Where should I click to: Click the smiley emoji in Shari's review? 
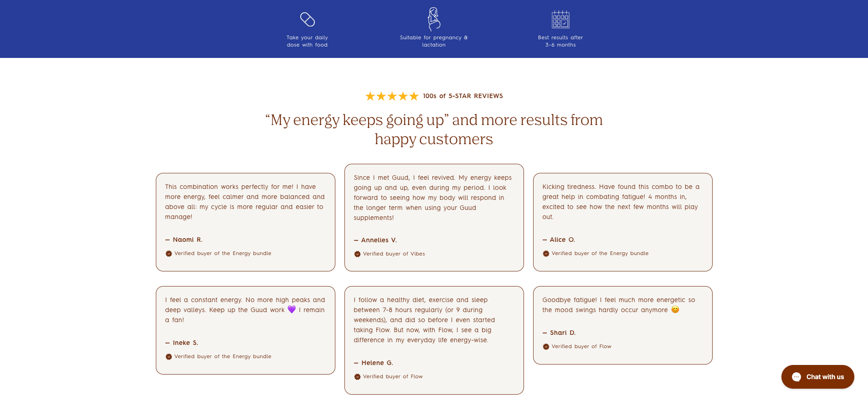pyautogui.click(x=675, y=309)
